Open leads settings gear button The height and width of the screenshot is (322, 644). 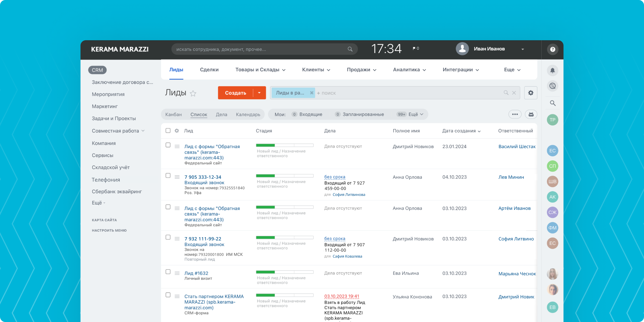pos(531,93)
